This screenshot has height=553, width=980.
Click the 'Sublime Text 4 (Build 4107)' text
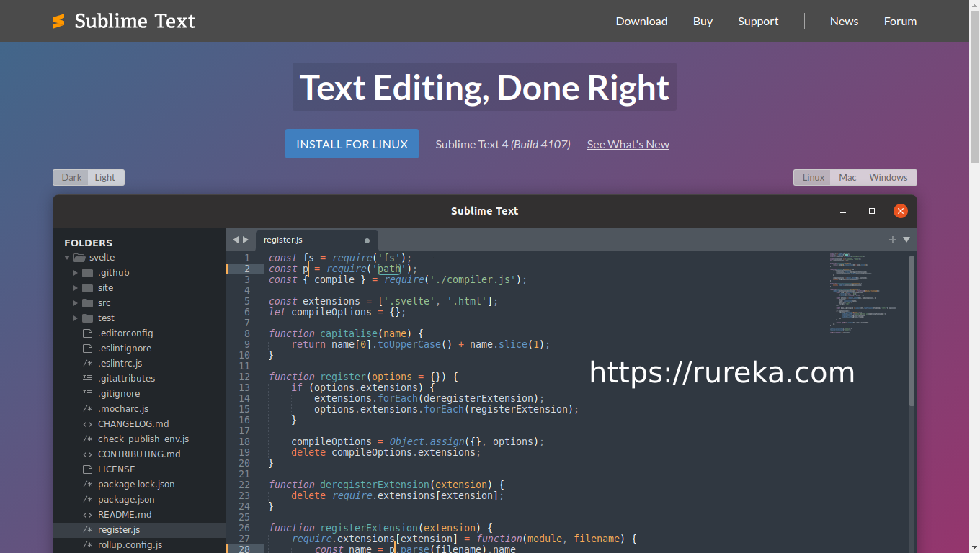(503, 145)
